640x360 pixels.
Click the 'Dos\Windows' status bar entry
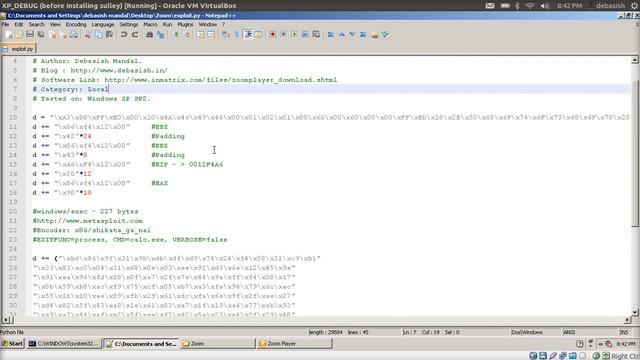point(527,332)
